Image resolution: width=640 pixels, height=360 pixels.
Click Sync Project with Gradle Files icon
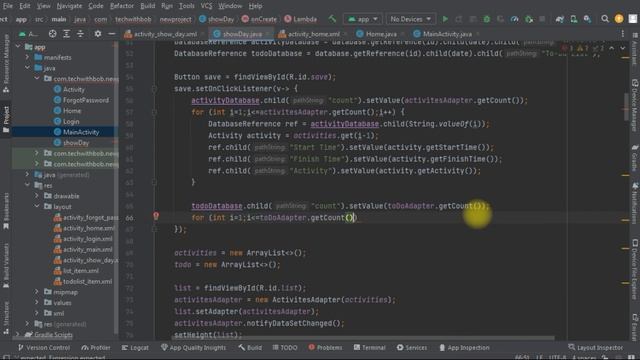coord(560,19)
